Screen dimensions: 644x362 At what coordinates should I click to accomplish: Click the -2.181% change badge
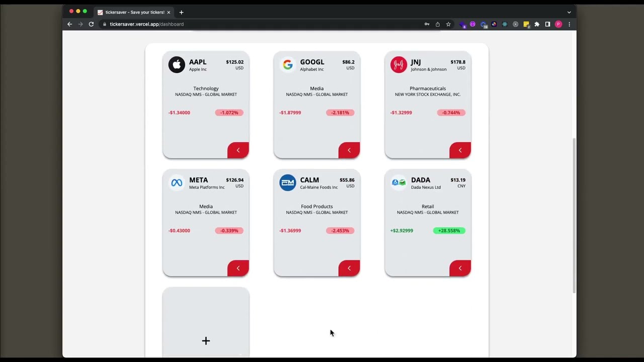coord(340,113)
